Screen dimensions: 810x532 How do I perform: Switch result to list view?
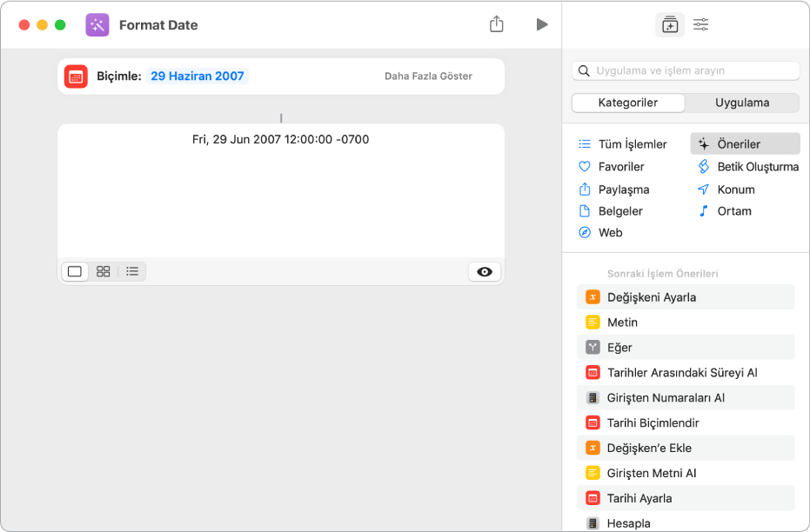pyautogui.click(x=132, y=271)
